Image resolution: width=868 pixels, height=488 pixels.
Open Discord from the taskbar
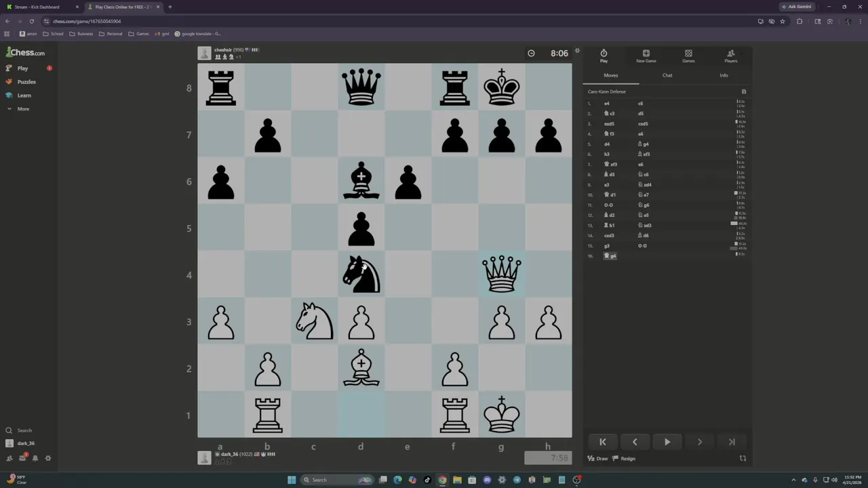click(487, 480)
